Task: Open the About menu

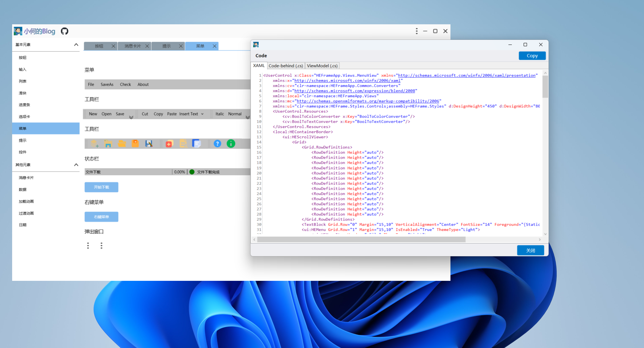Action: [143, 85]
